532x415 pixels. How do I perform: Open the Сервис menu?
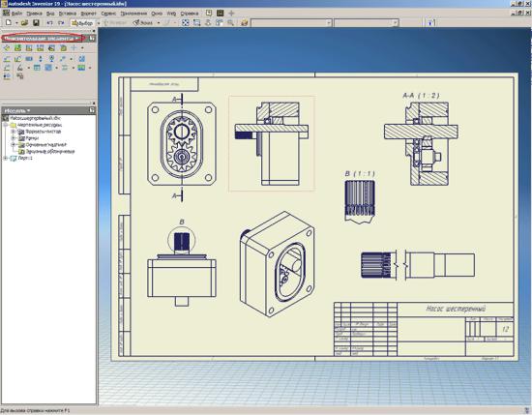[108, 14]
